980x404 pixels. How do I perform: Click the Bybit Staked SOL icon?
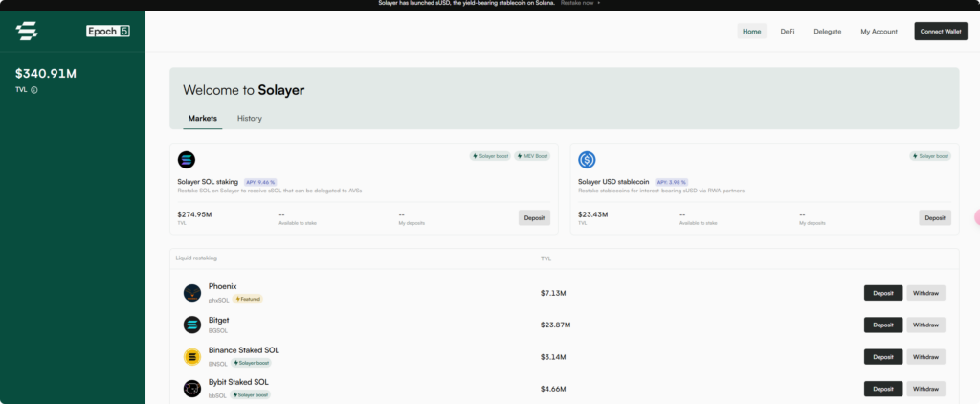(x=191, y=389)
